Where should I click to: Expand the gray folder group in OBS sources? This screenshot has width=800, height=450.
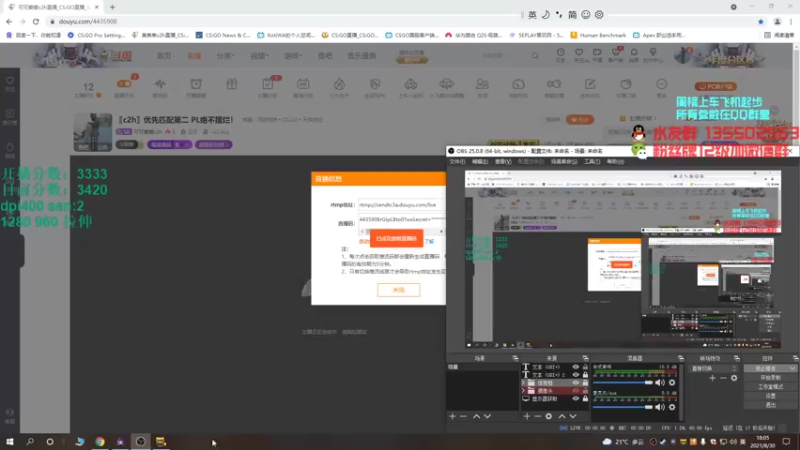pos(523,383)
